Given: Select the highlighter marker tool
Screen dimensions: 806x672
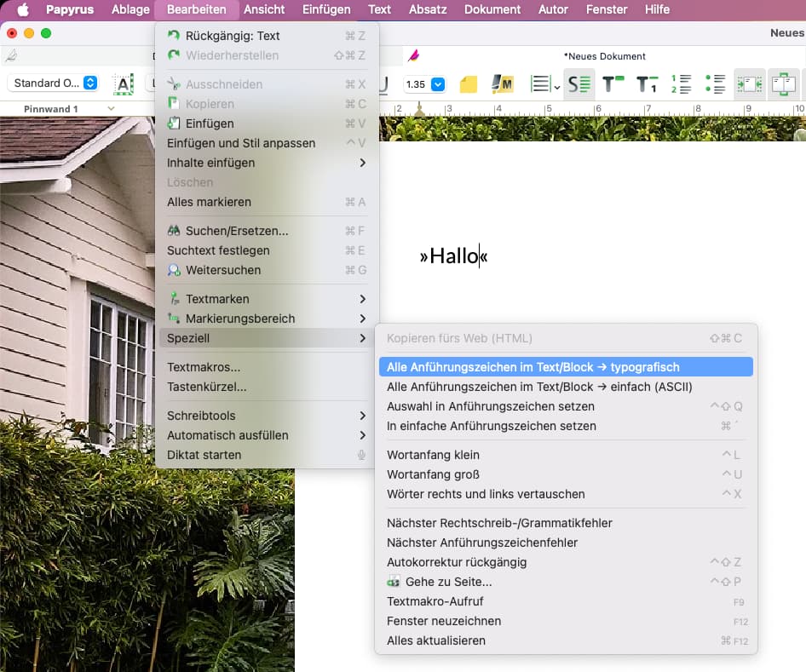Looking at the screenshot, I should (x=502, y=84).
